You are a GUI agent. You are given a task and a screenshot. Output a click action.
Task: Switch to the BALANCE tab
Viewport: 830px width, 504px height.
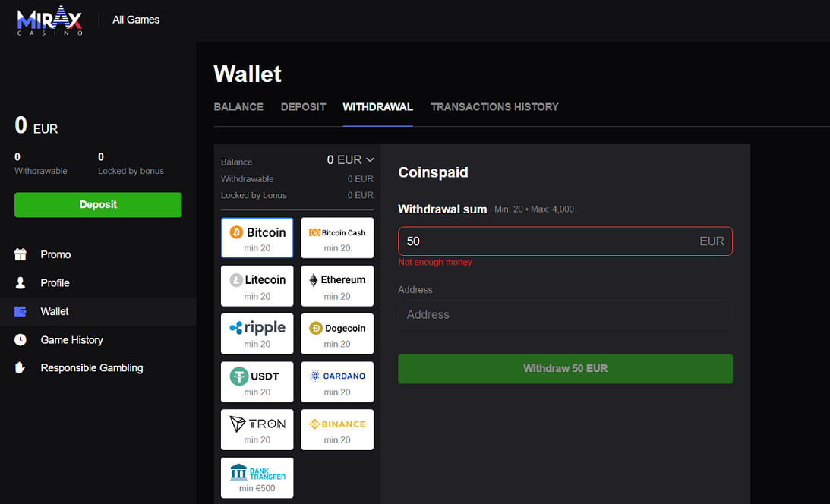pos(238,107)
